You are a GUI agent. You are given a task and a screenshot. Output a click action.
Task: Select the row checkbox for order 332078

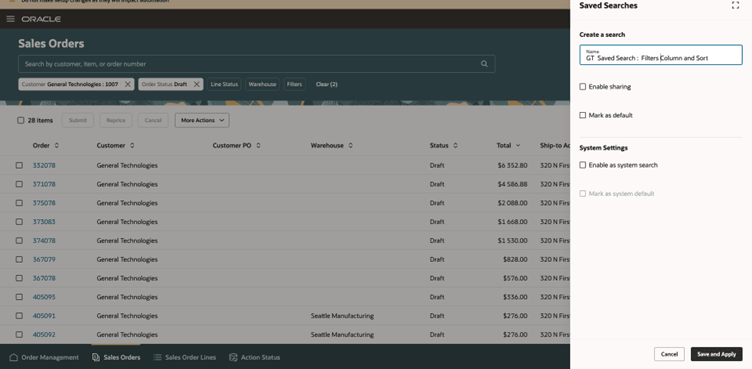pyautogui.click(x=19, y=165)
